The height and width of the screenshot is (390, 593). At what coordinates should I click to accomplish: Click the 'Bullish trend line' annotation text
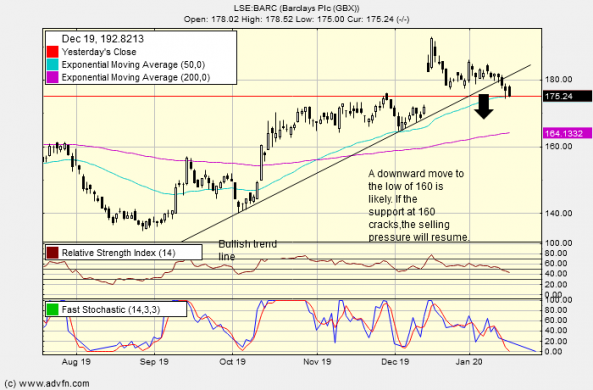point(248,250)
